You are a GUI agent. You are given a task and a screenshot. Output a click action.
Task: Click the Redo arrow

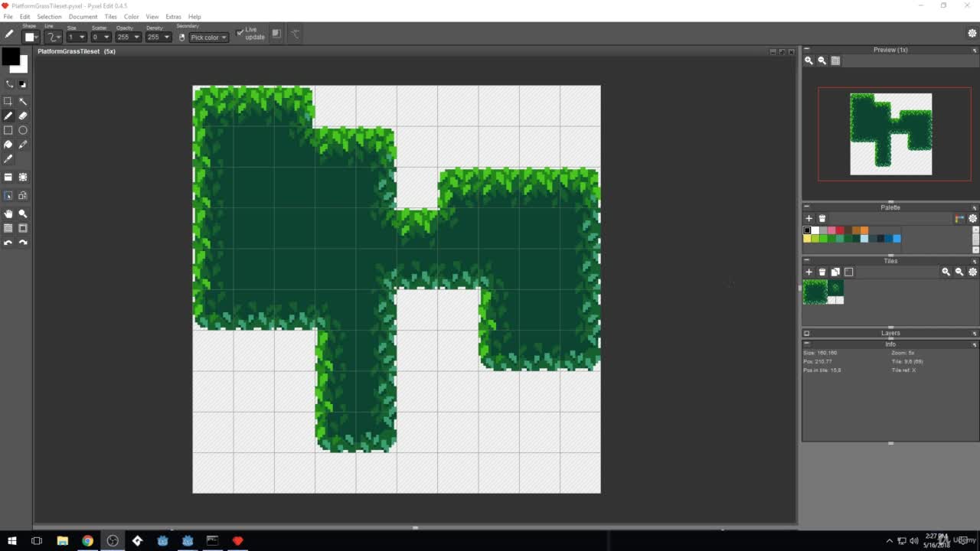(x=23, y=243)
